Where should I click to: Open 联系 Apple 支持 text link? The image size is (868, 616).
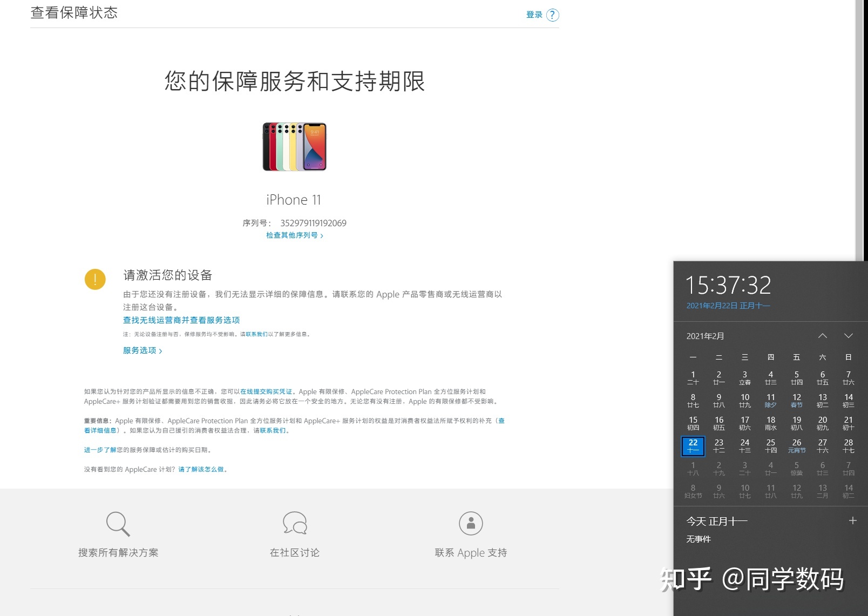471,552
